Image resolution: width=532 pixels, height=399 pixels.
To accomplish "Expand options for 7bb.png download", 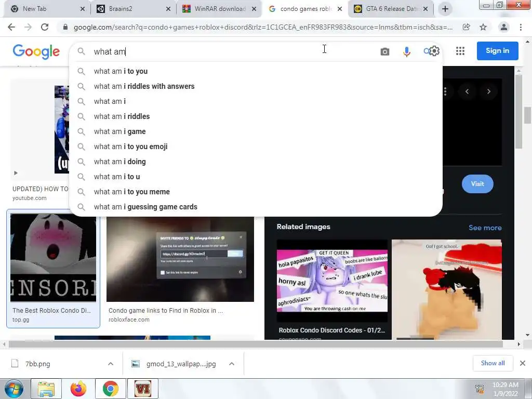I will [111, 364].
